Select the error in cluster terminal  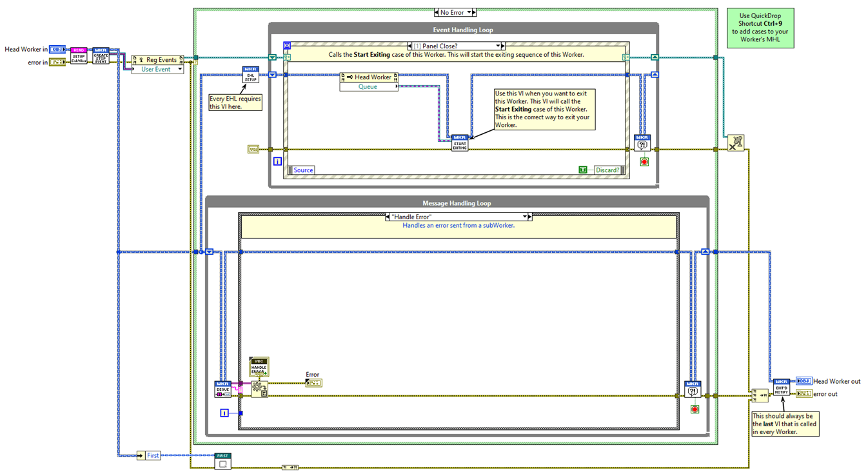[57, 62]
